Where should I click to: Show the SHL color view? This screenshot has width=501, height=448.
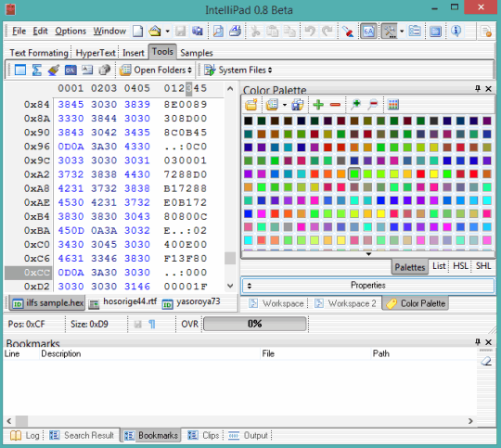tap(483, 266)
